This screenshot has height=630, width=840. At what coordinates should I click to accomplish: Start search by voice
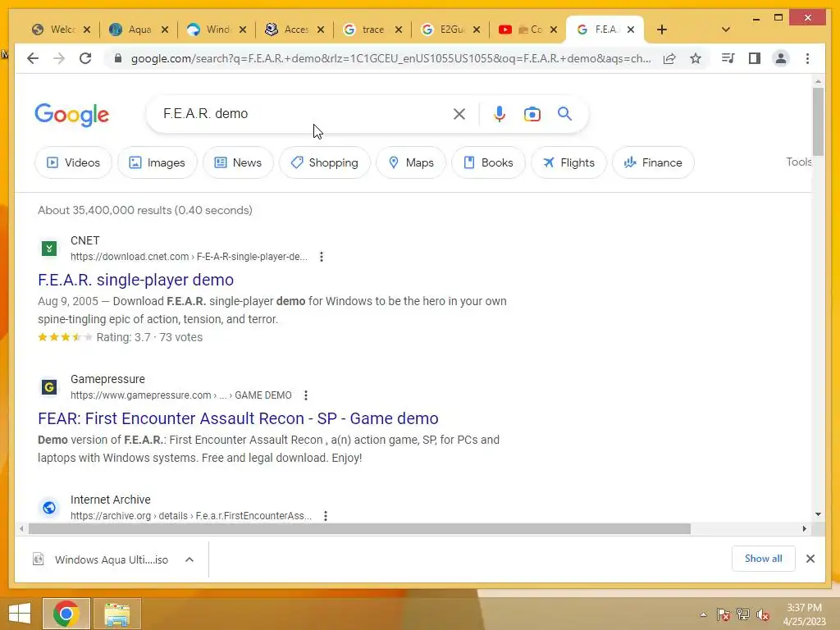pyautogui.click(x=500, y=113)
